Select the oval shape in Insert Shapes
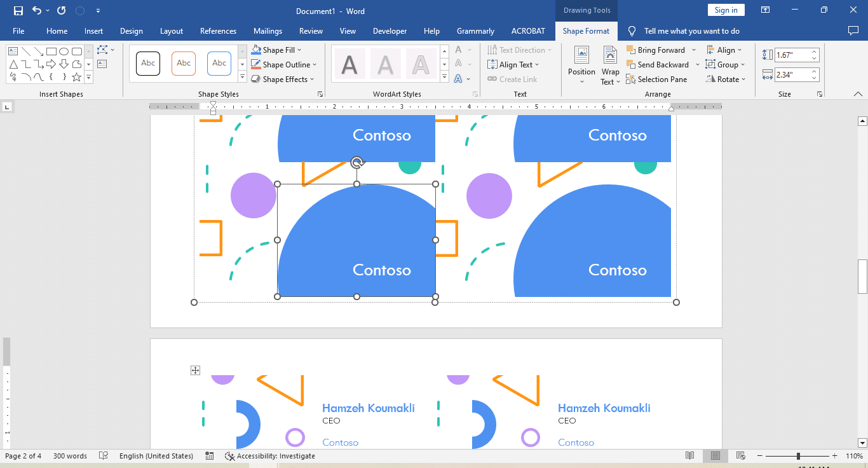 point(64,52)
